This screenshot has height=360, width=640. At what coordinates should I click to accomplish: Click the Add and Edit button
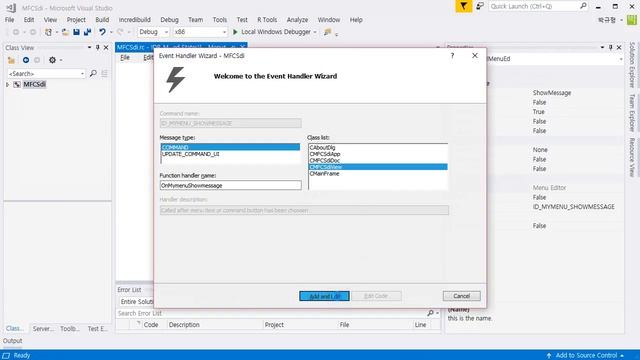pyautogui.click(x=324, y=296)
